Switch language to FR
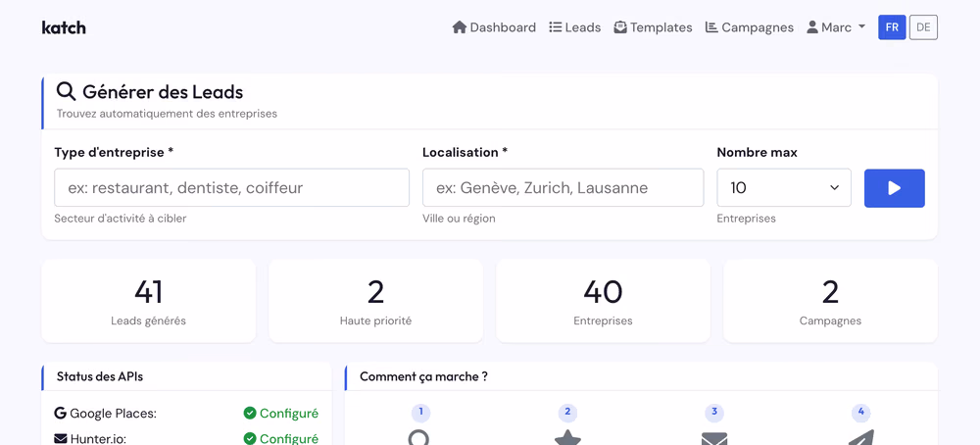The image size is (980, 445). pos(892,27)
